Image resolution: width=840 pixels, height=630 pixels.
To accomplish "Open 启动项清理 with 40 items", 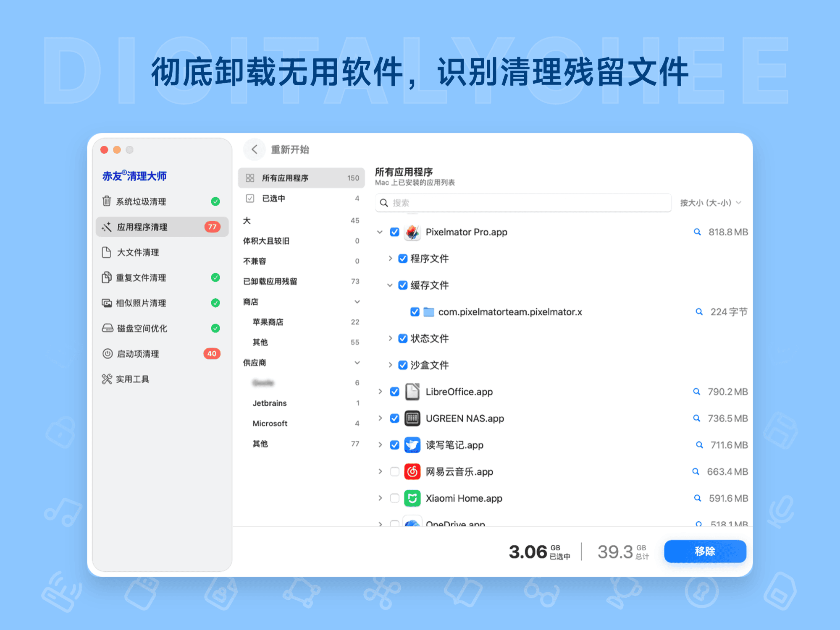I will click(x=138, y=353).
